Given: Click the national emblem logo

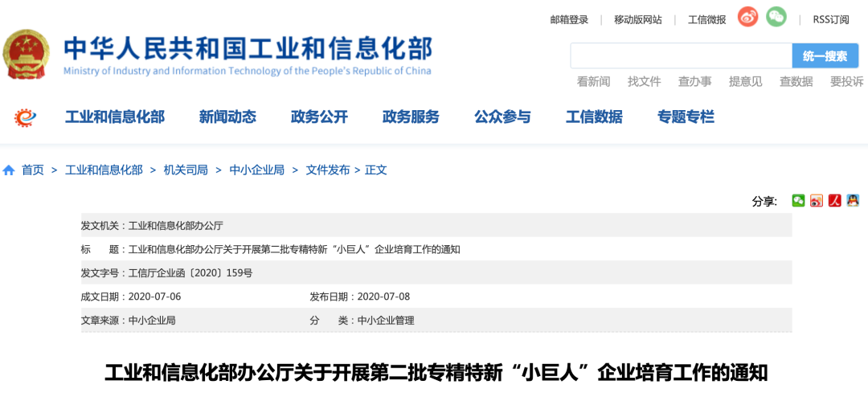Looking at the screenshot, I should pyautogui.click(x=25, y=55).
